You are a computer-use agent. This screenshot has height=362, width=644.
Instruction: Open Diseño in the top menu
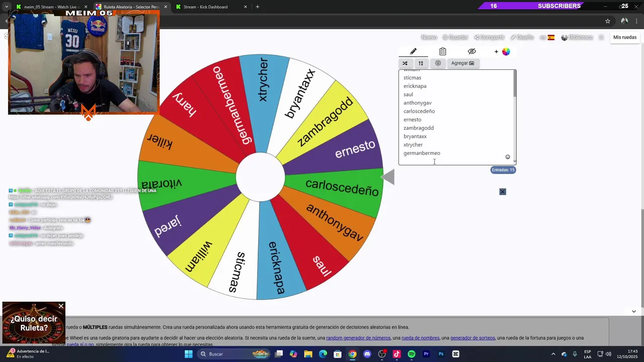tap(522, 37)
